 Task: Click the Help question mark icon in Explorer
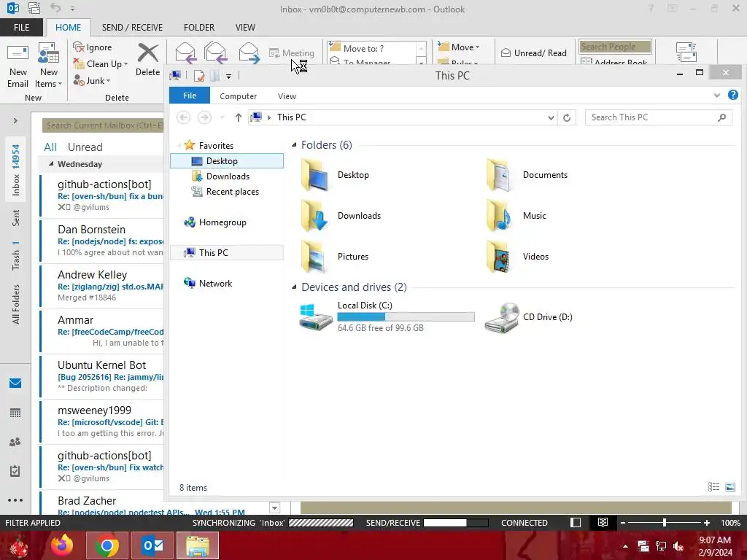click(x=733, y=96)
